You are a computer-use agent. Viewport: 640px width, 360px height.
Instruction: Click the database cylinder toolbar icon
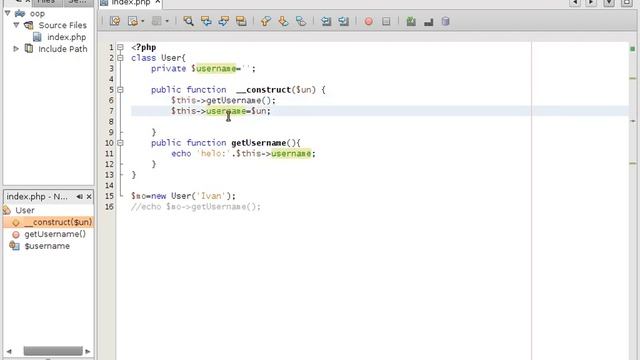pos(445,21)
